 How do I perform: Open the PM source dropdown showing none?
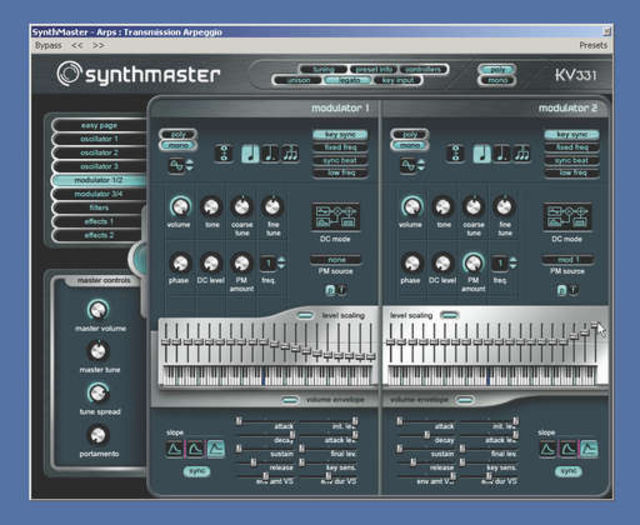click(x=336, y=260)
